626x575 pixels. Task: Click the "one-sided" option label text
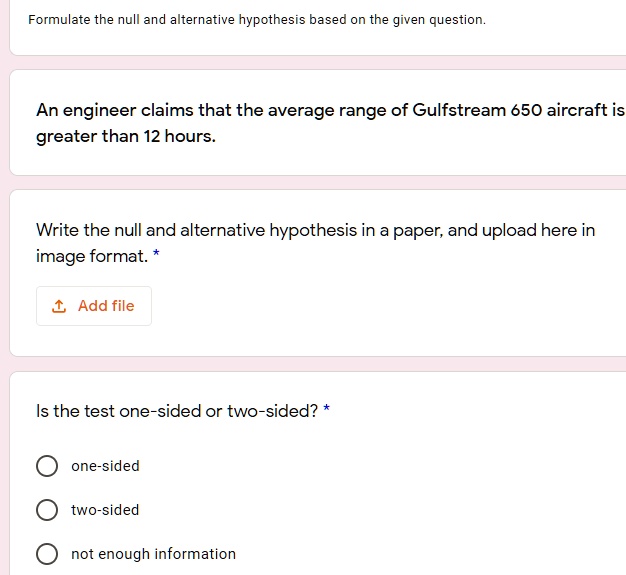coord(105,466)
